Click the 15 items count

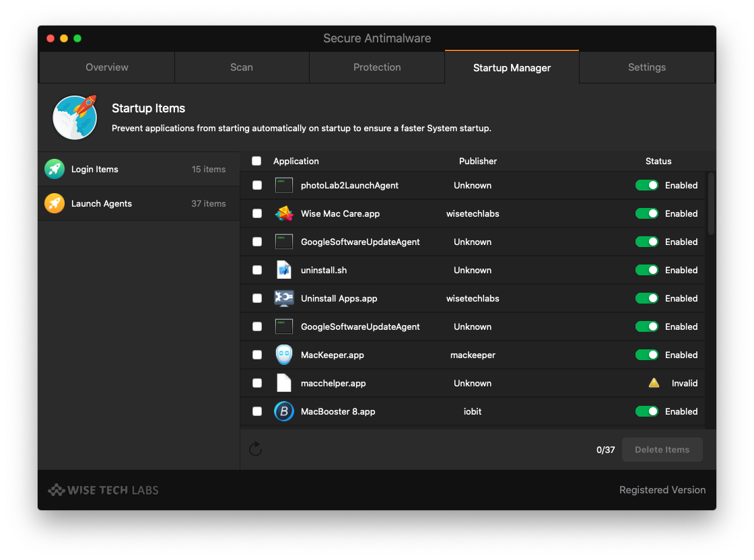(208, 169)
